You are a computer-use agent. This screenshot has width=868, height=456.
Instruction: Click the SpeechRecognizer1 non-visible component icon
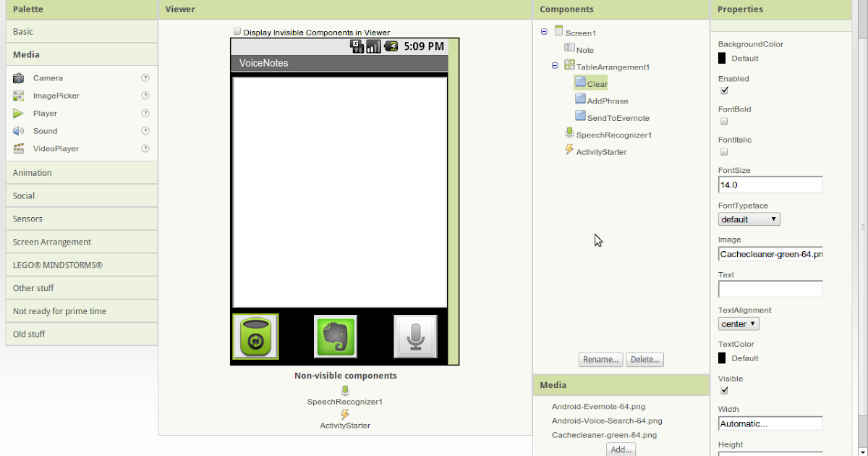coord(345,391)
